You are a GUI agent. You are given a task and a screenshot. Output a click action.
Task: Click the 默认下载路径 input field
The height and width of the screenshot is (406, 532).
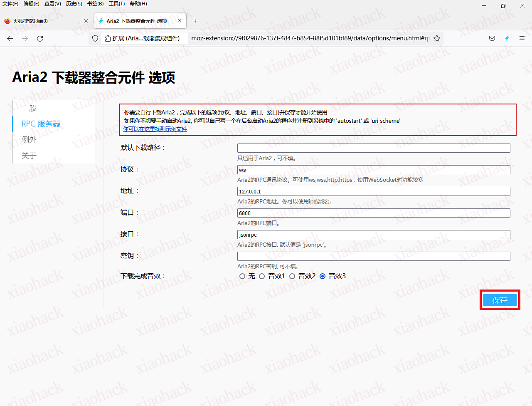point(374,148)
